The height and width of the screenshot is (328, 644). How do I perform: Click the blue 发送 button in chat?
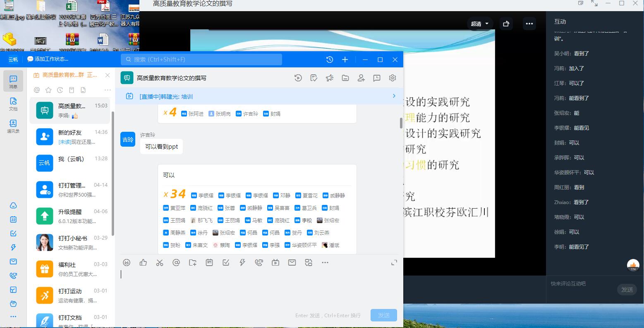(383, 315)
